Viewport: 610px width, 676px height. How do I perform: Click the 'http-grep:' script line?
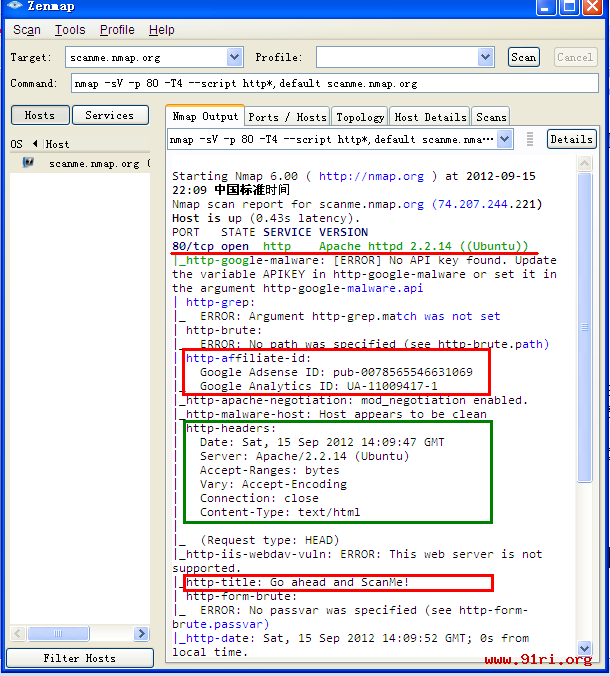(x=220, y=302)
